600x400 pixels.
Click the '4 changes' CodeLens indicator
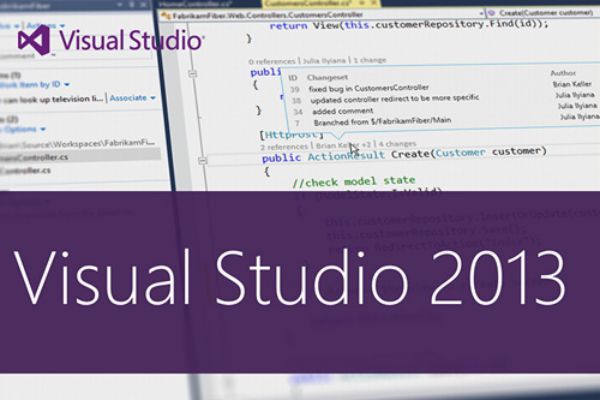tap(397, 144)
